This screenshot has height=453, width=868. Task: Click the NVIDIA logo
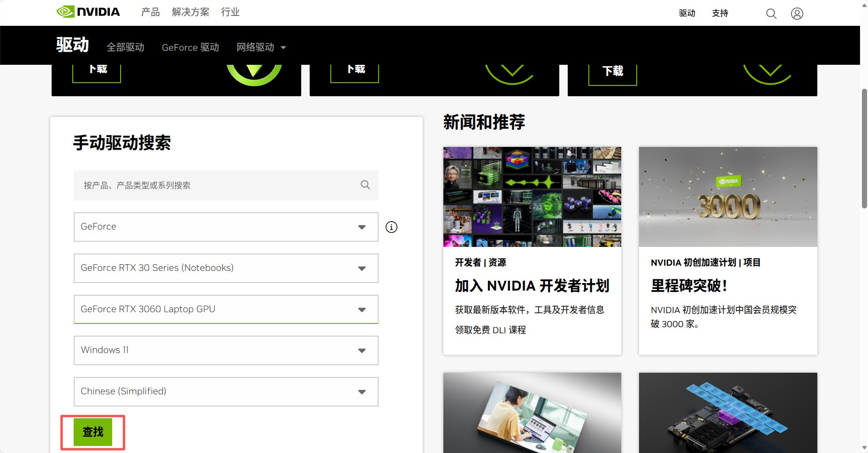88,12
